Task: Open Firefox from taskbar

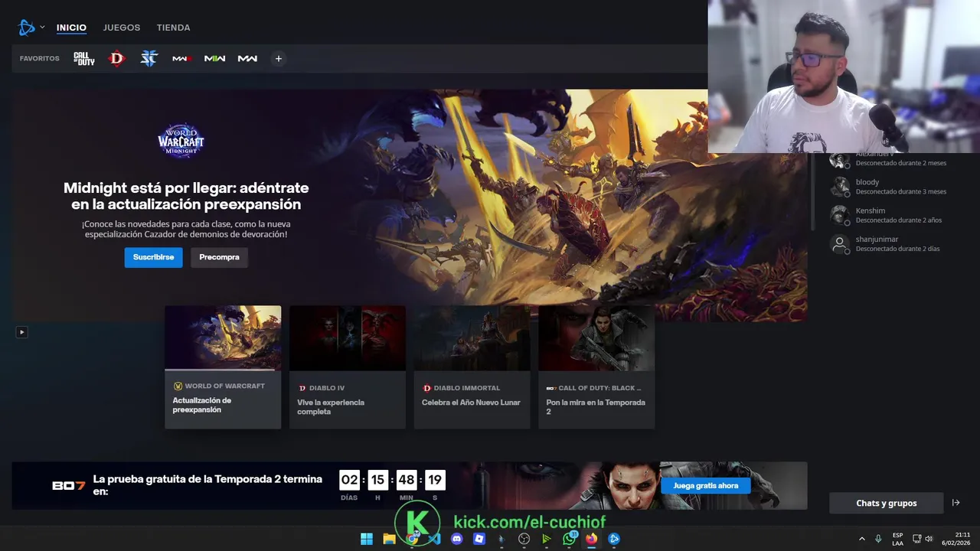Action: tap(591, 539)
